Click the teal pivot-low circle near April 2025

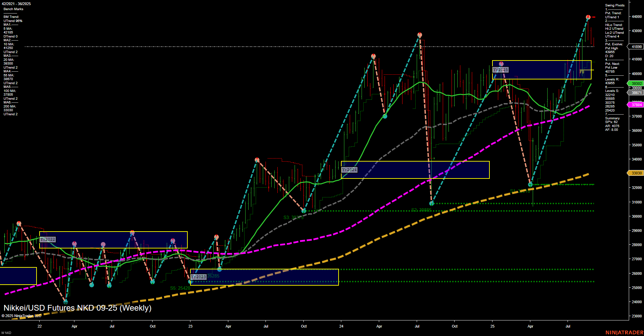tap(531, 185)
